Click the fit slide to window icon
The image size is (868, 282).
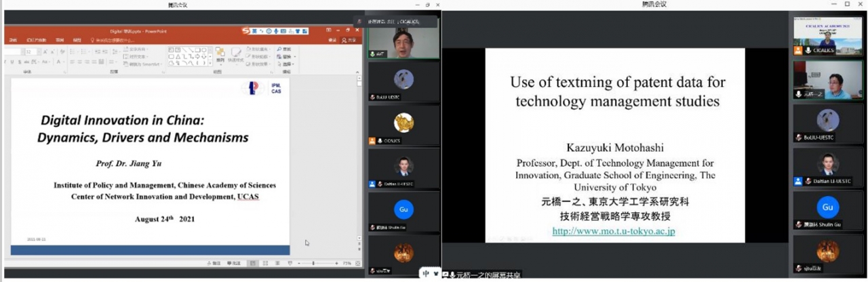tap(358, 263)
